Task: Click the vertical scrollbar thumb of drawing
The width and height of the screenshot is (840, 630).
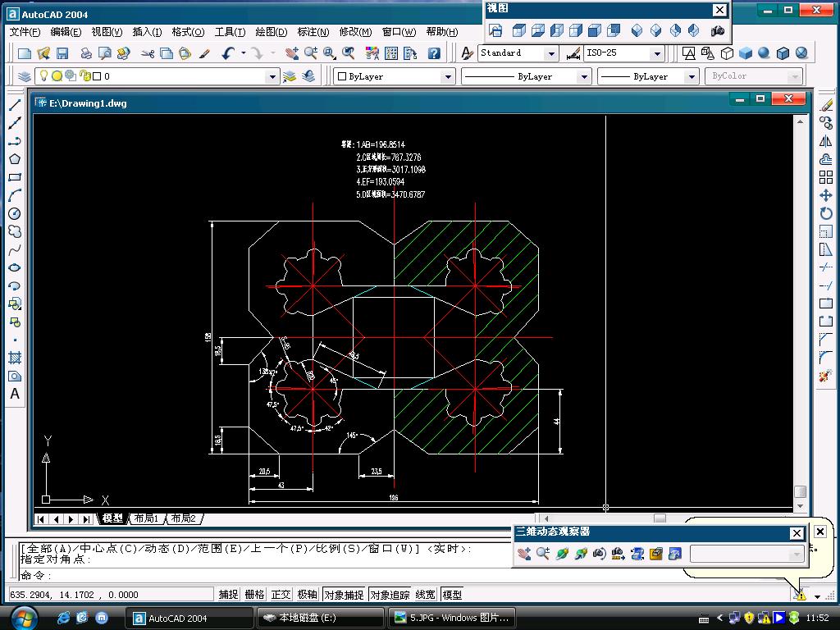Action: [800, 491]
